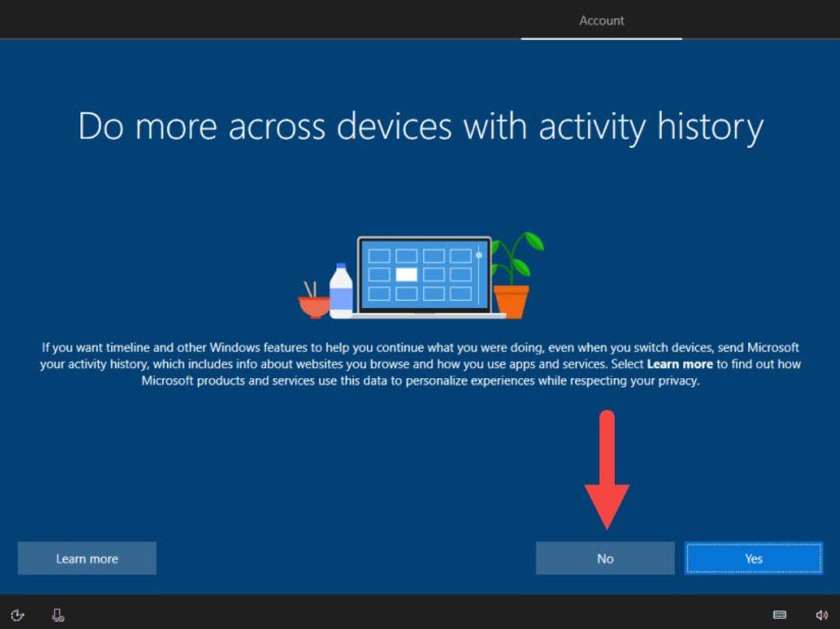Click bold Learn more text in description
This screenshot has width=840, height=629.
pyautogui.click(x=680, y=364)
